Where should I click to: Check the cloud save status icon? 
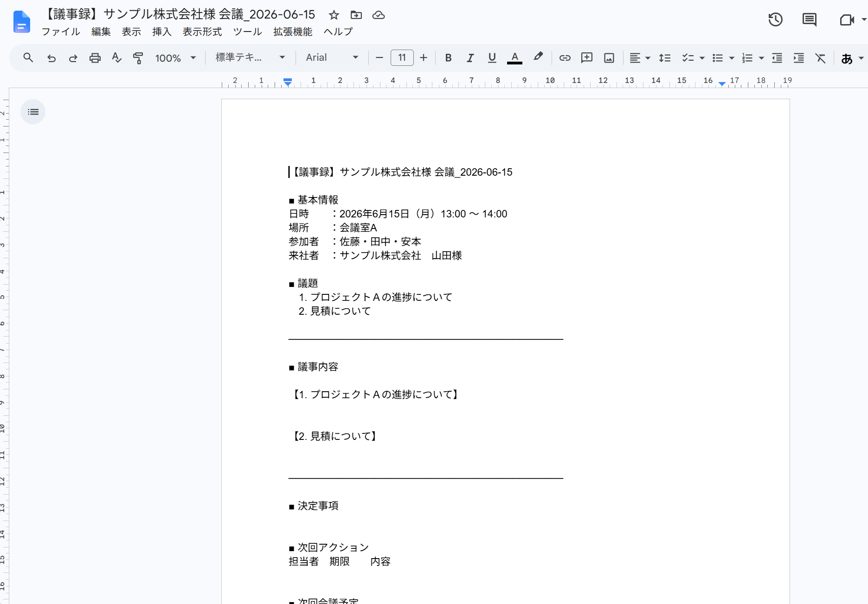(x=379, y=15)
